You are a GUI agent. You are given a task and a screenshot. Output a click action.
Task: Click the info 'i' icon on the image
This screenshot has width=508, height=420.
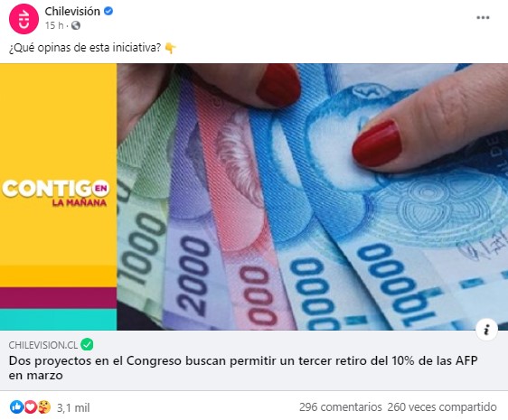coord(486,330)
